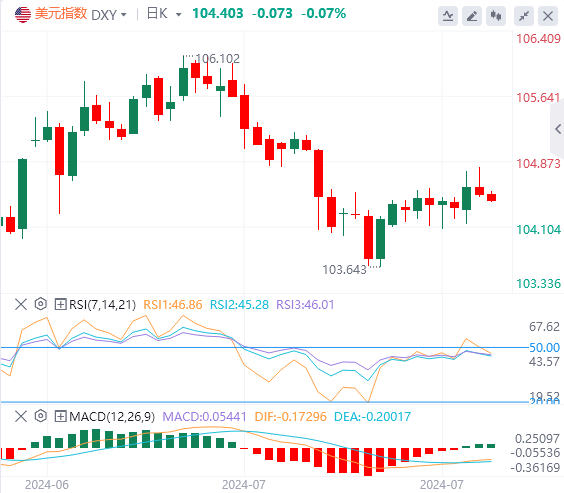Click the low label 103.643

click(344, 270)
